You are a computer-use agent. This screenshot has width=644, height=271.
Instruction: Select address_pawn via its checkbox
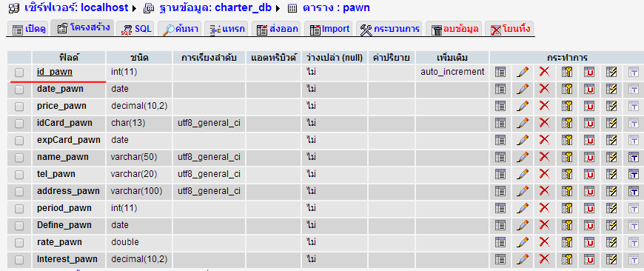tap(19, 192)
